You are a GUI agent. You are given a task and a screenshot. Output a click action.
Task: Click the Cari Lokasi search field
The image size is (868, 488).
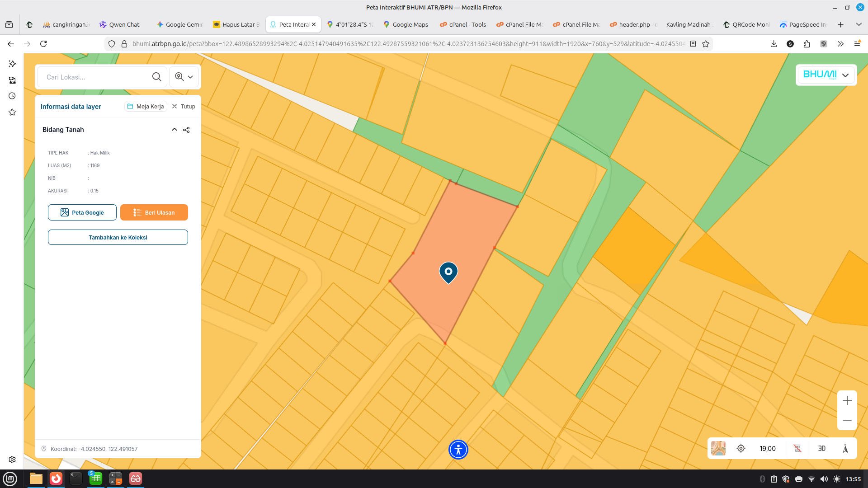pyautogui.click(x=95, y=77)
